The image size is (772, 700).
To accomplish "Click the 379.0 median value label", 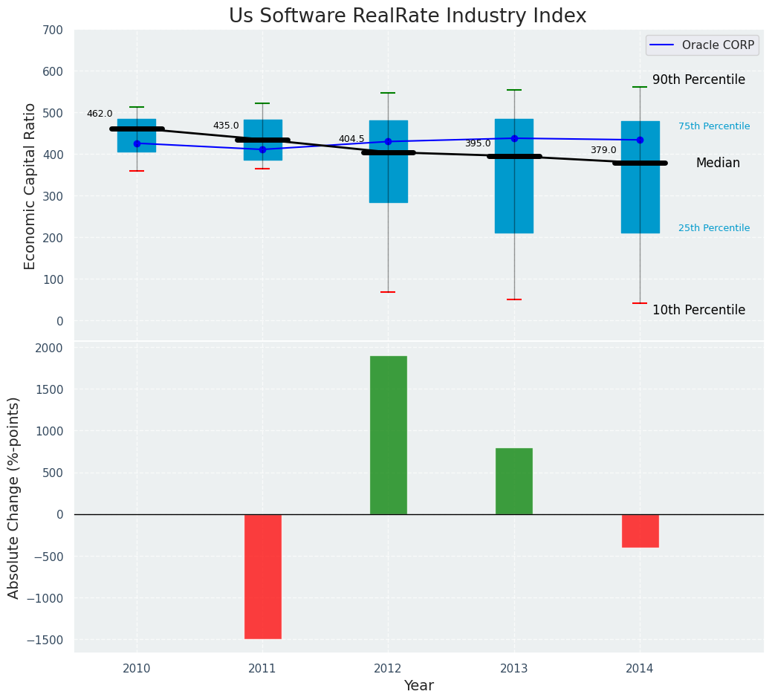I will (603, 150).
